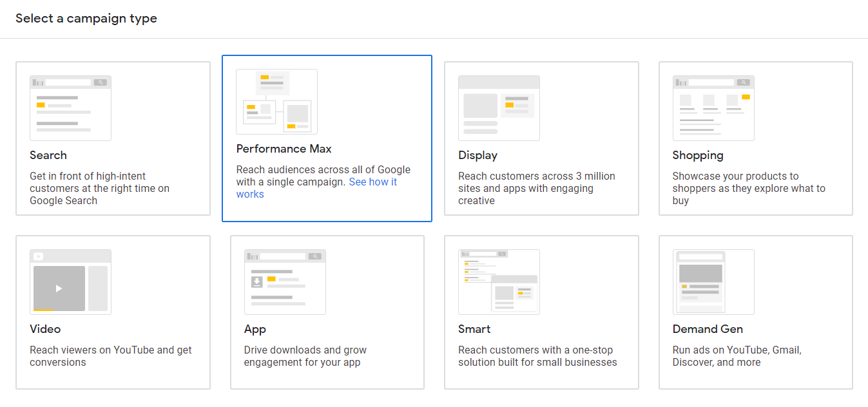Select the Smart campaign title
Viewport: 868px width, 407px height.
[474, 329]
